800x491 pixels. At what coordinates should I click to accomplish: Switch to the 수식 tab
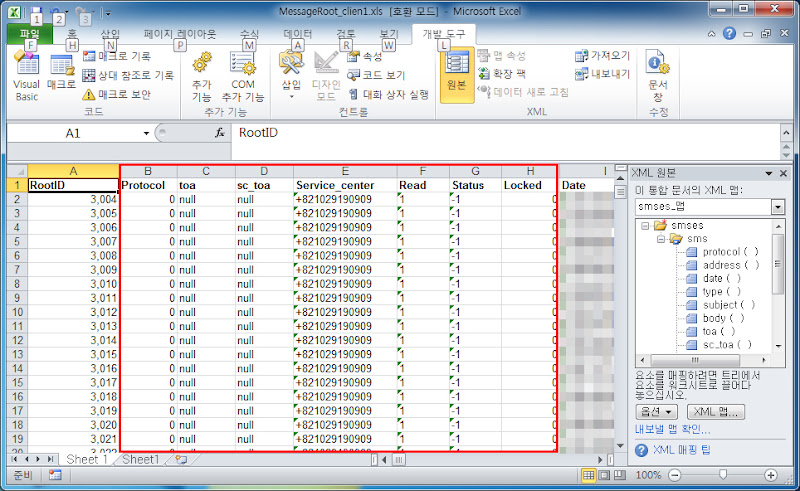pyautogui.click(x=249, y=34)
